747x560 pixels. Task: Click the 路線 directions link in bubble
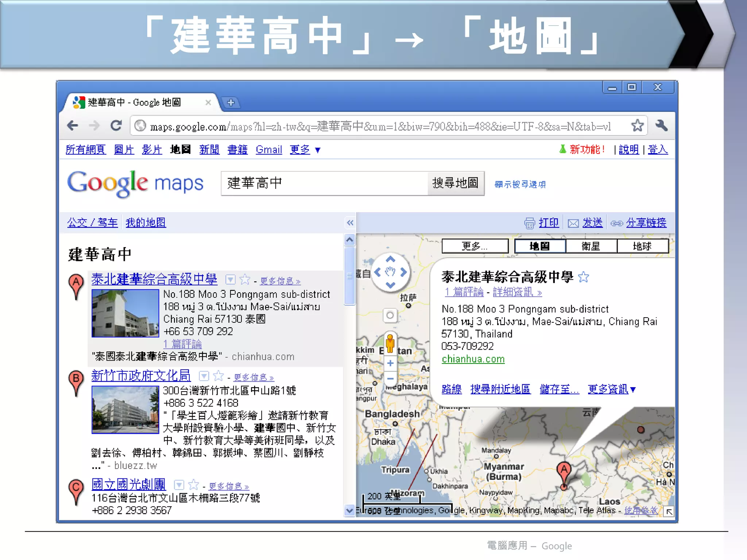(x=452, y=389)
